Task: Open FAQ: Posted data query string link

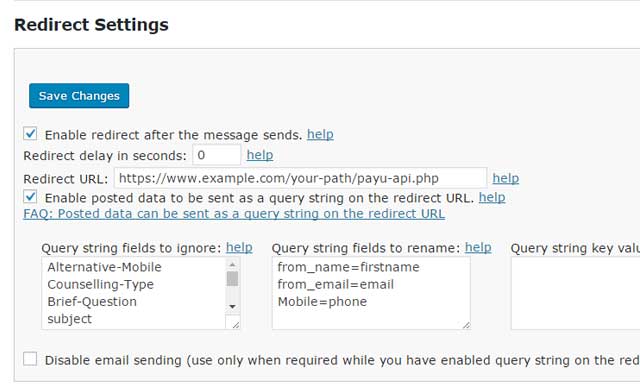Action: point(234,214)
